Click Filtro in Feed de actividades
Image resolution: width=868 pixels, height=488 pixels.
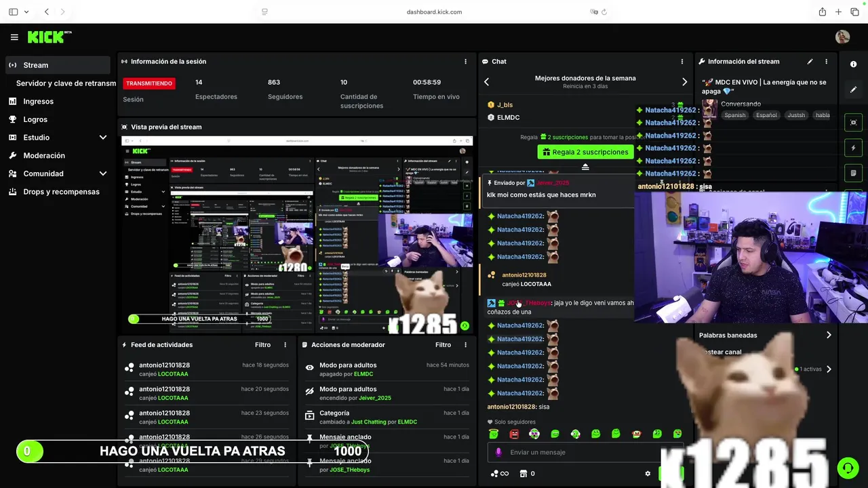(262, 345)
